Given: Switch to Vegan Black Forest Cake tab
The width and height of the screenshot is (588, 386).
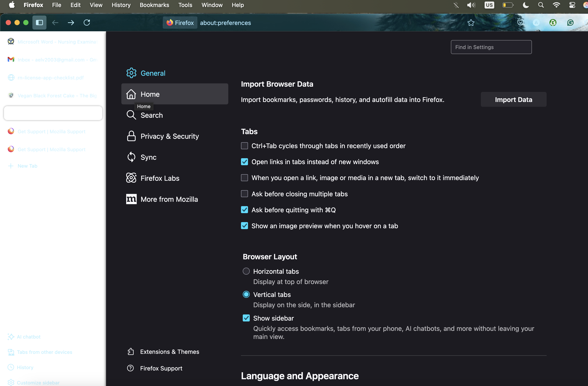Looking at the screenshot, I should coord(53,95).
